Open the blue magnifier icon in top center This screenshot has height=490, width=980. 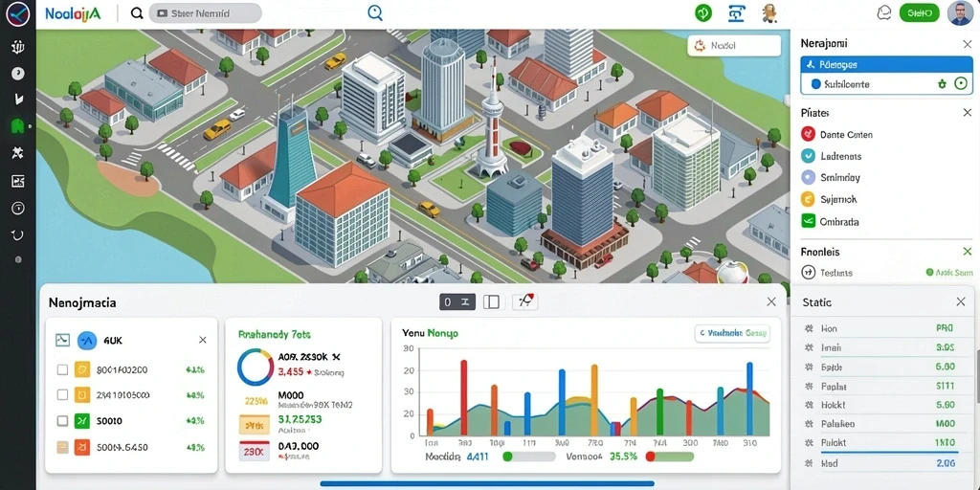(375, 13)
